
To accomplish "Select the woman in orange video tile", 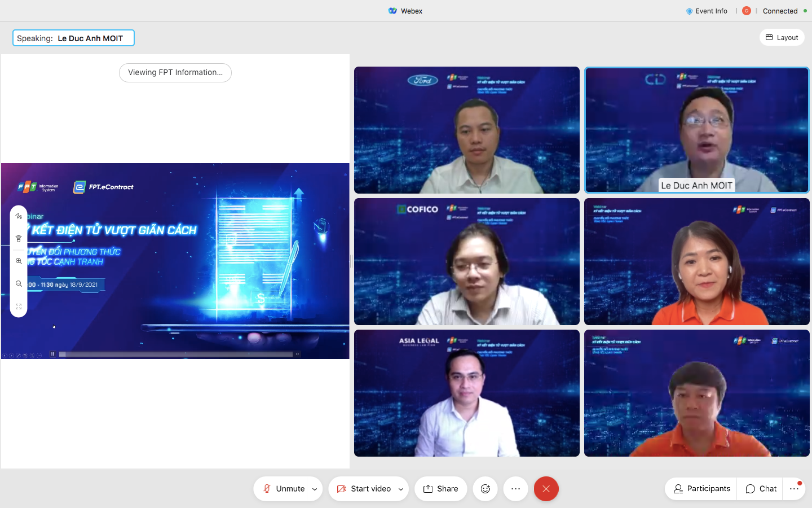I will coord(697,261).
